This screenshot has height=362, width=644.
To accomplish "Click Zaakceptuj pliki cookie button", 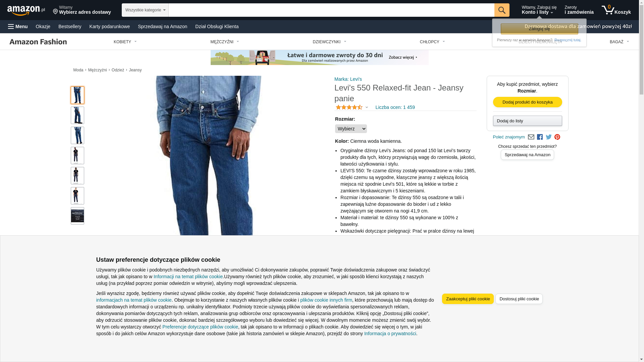I will click(x=468, y=299).
